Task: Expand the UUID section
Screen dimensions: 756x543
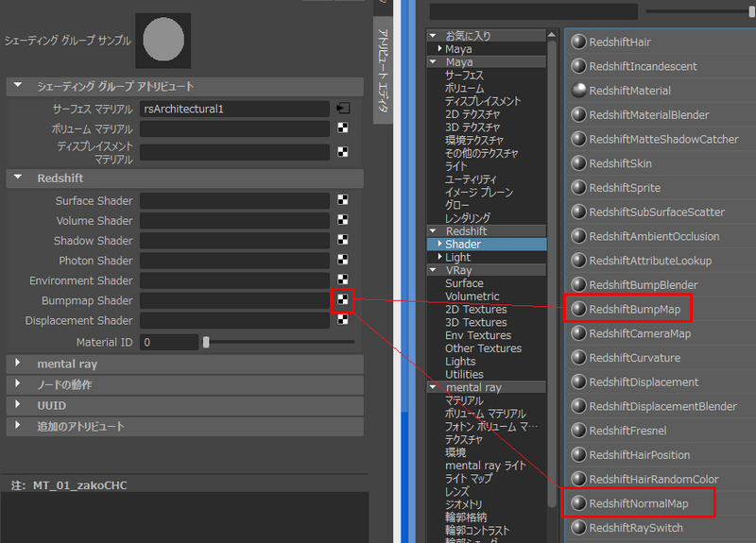Action: pyautogui.click(x=18, y=404)
